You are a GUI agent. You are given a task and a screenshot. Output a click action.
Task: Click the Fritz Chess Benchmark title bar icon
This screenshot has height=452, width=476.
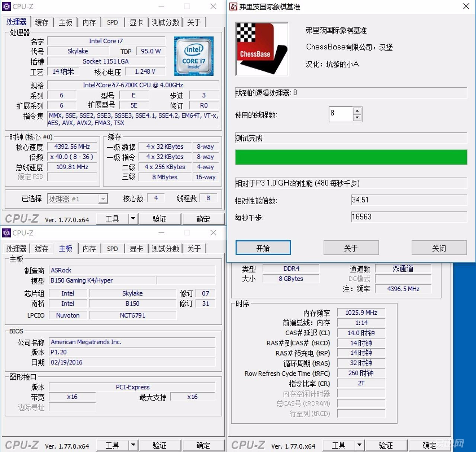pos(233,6)
